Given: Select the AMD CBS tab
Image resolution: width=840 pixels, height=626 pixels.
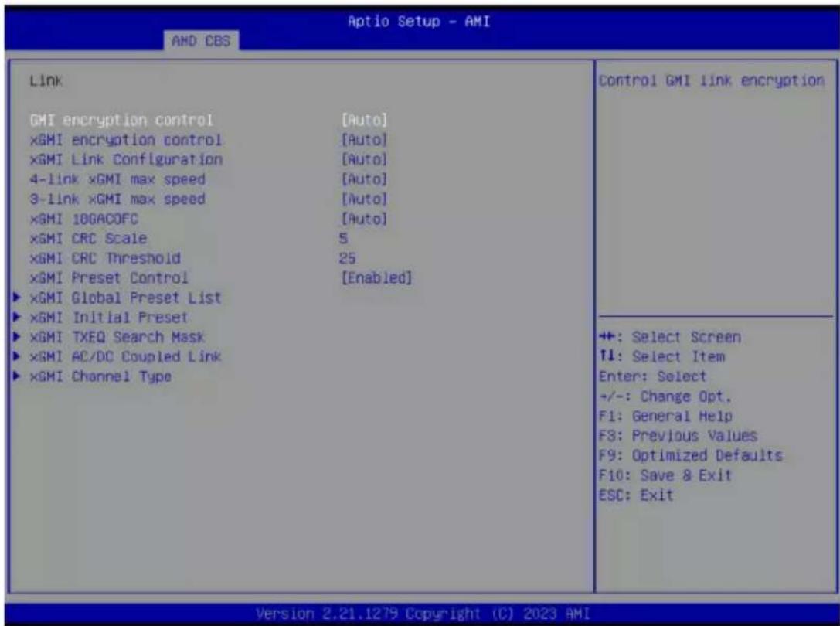Looking at the screenshot, I should (x=201, y=40).
